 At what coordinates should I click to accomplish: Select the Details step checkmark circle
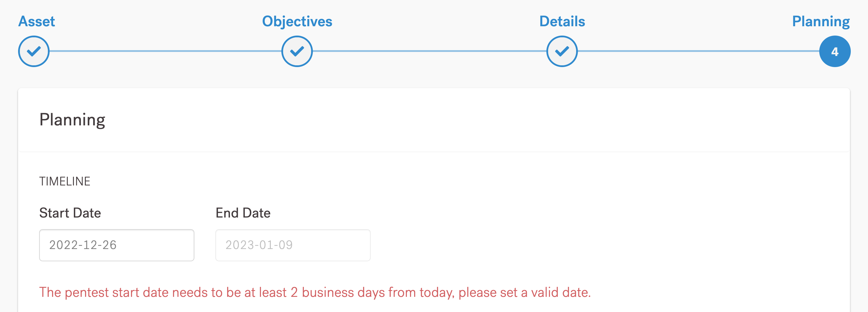coord(562,52)
